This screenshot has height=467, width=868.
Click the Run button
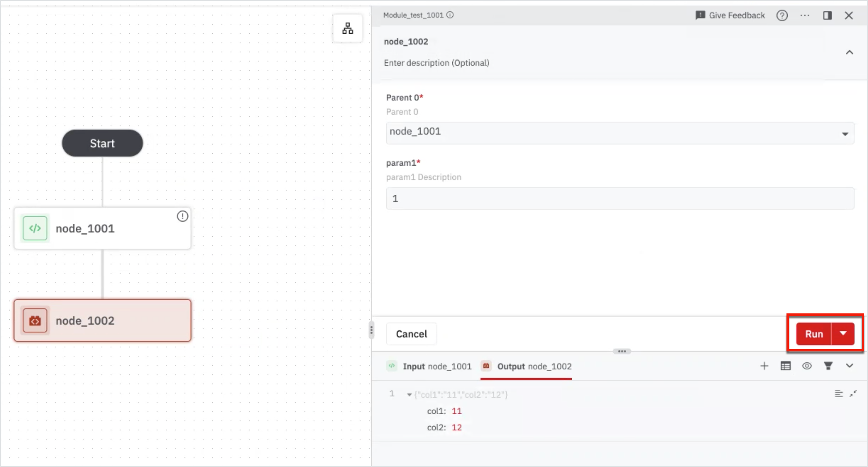pyautogui.click(x=814, y=334)
